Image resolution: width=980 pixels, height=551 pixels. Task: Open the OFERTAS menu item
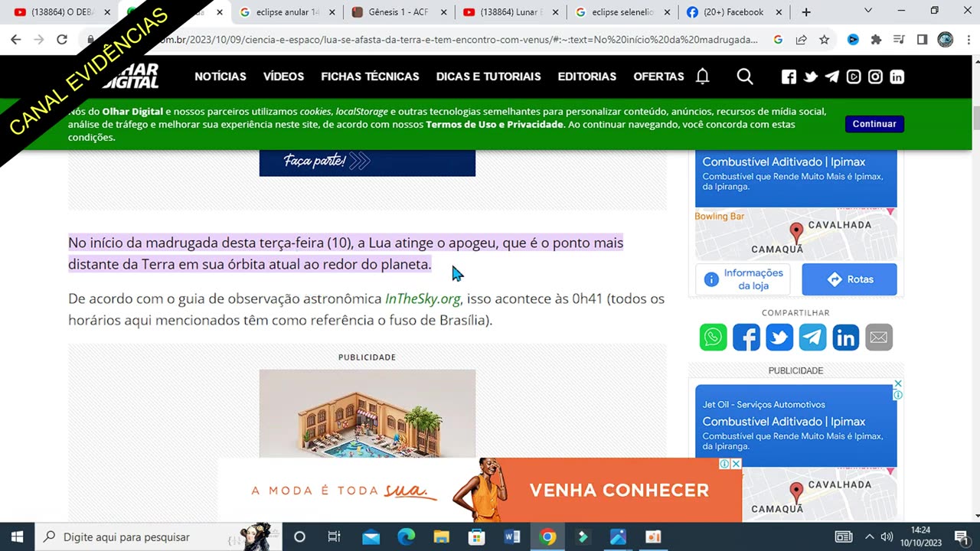tap(658, 77)
